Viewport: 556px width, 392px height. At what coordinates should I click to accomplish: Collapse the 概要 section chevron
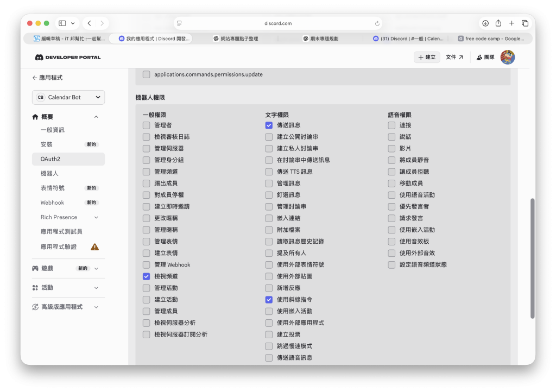click(96, 117)
